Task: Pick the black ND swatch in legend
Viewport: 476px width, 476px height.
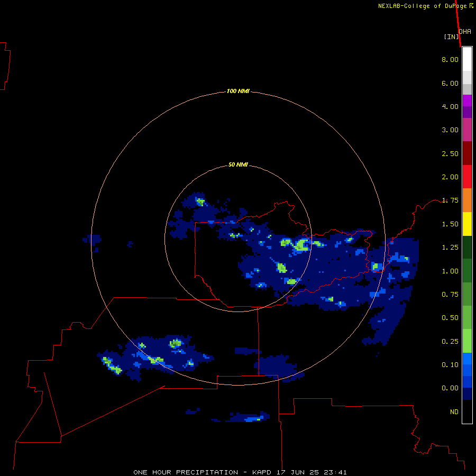Action: pyautogui.click(x=467, y=411)
